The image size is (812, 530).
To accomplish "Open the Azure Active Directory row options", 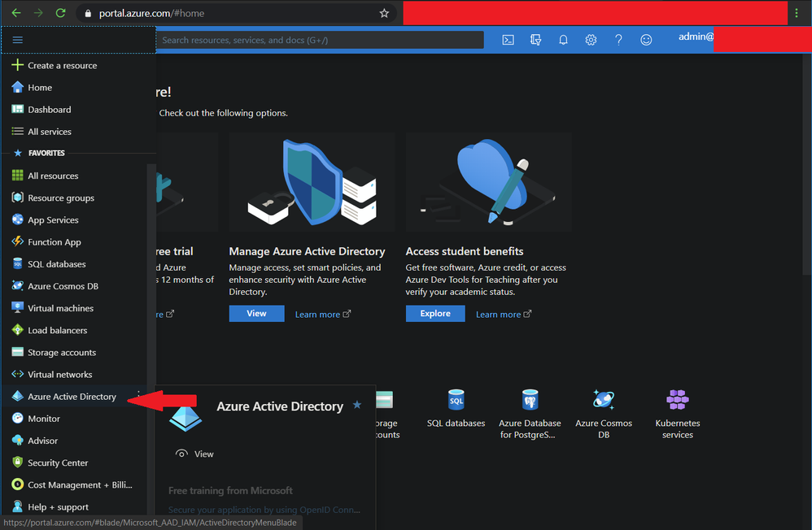I will [138, 394].
